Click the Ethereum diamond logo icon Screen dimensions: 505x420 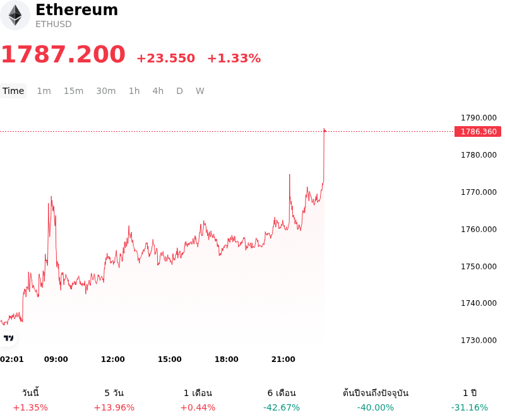click(x=15, y=15)
